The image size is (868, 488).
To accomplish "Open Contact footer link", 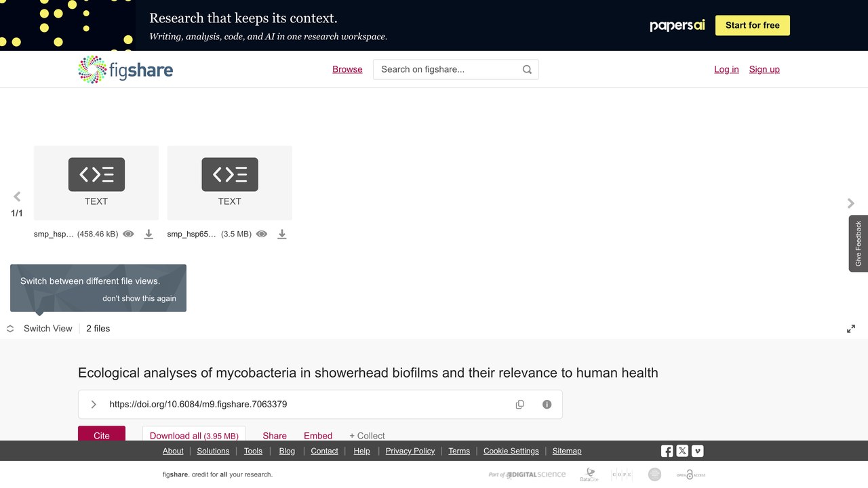I will (x=324, y=451).
